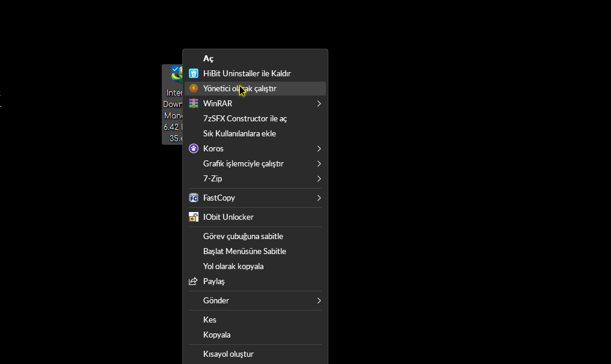Click the FastCopy FC icon
The width and height of the screenshot is (611, 364).
194,198
